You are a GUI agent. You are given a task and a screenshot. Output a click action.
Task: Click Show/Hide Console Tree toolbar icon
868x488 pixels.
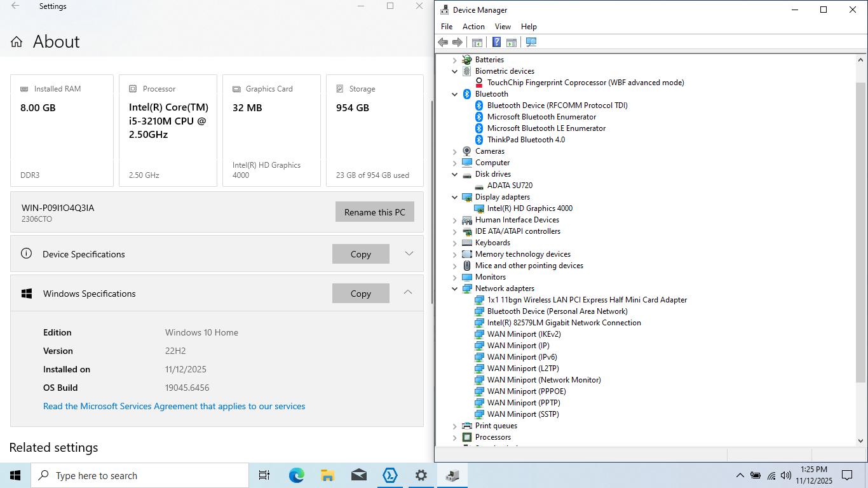477,43
